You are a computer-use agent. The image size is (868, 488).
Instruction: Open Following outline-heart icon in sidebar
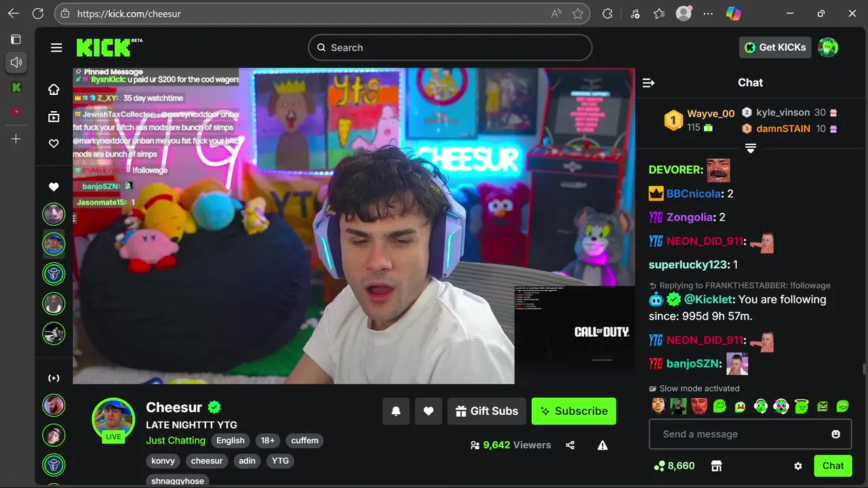click(54, 144)
